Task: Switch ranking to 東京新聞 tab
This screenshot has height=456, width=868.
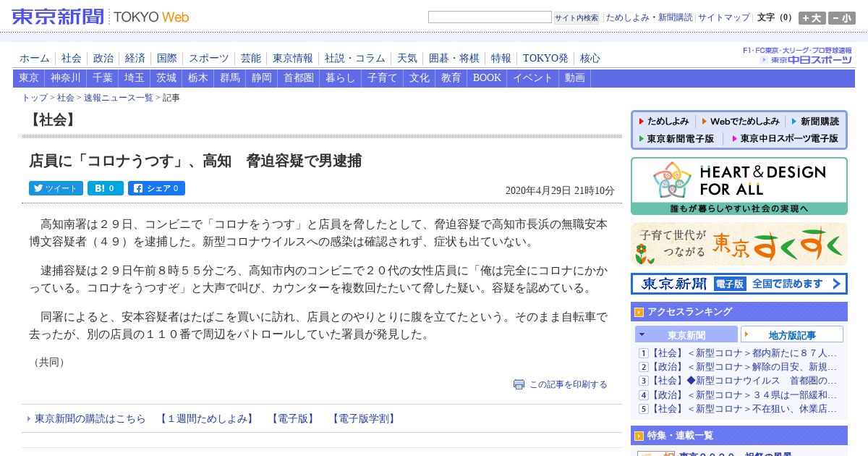Action: (686, 334)
